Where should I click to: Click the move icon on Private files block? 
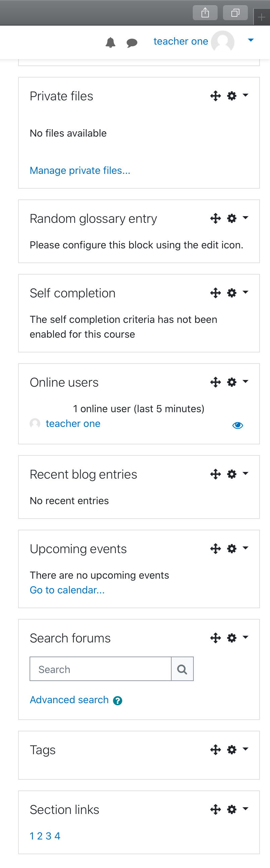pyautogui.click(x=215, y=96)
